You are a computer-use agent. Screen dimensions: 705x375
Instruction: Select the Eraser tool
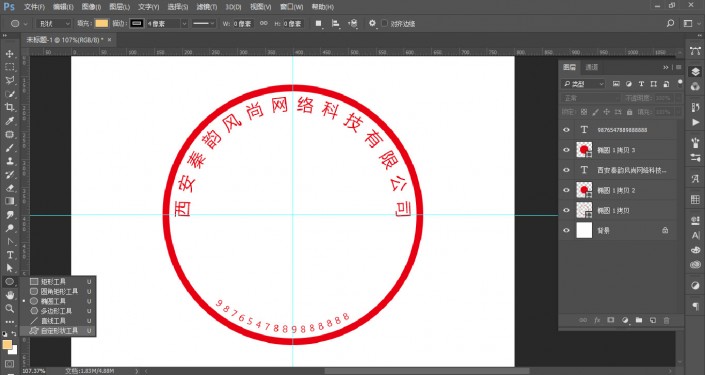9,188
